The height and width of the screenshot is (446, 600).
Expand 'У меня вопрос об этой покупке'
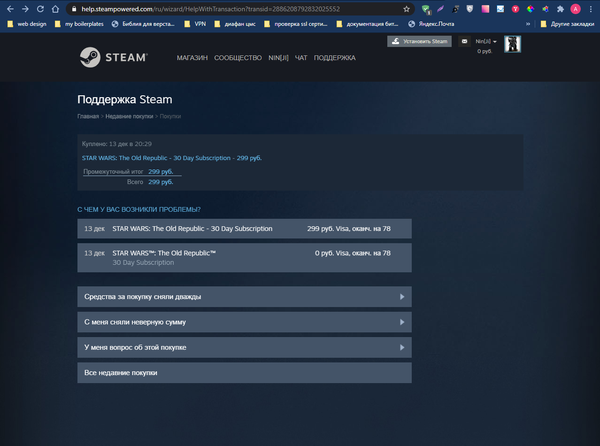click(244, 347)
